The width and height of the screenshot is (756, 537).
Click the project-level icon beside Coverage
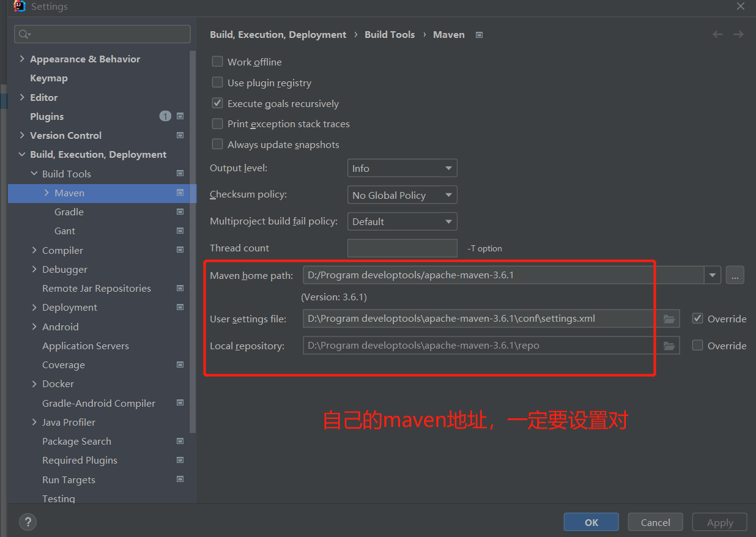pos(180,365)
